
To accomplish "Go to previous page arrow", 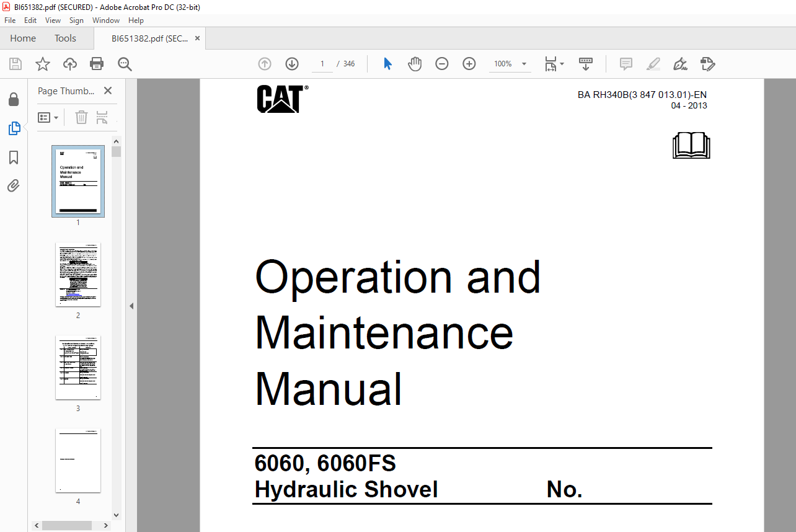I will [x=265, y=64].
